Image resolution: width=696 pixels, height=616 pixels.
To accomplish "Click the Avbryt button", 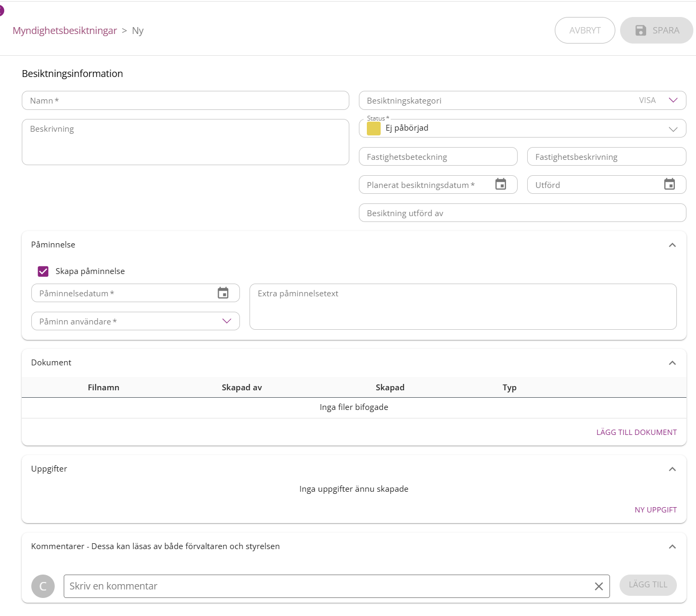I will click(x=585, y=30).
